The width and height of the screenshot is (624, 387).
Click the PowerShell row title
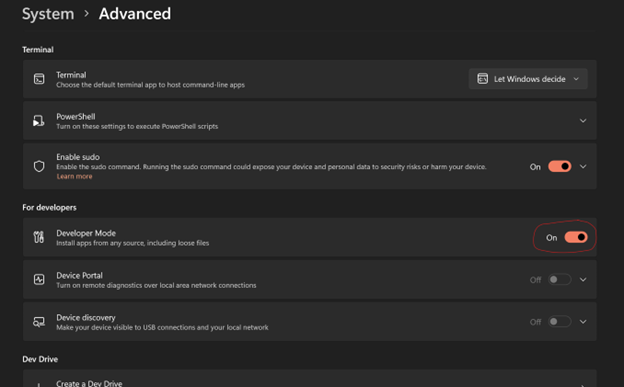point(76,117)
